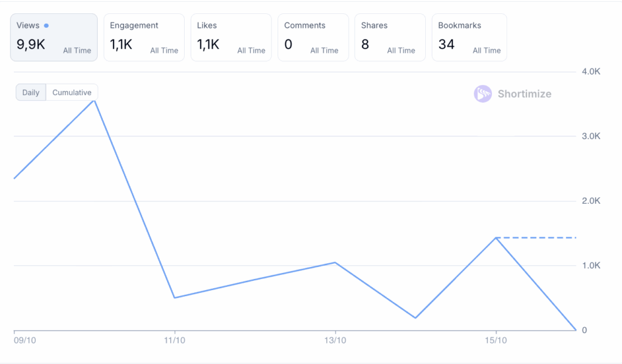Switch chart to Daily mode
622x364 pixels.
31,93
